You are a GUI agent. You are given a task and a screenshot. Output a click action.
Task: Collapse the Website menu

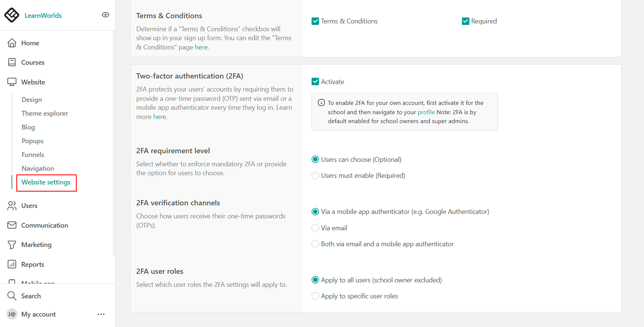click(x=33, y=82)
